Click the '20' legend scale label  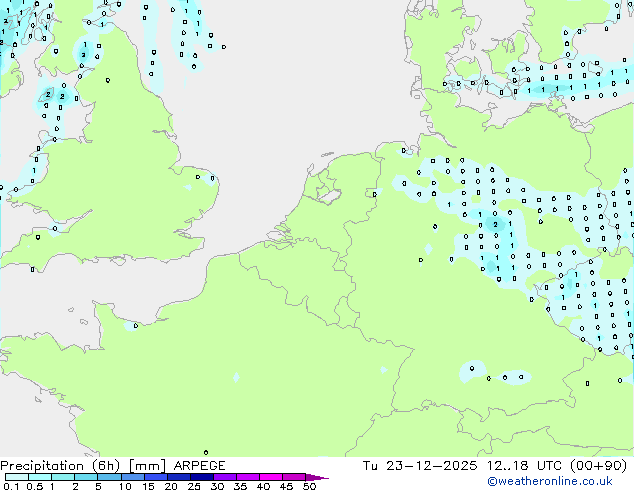click(171, 486)
